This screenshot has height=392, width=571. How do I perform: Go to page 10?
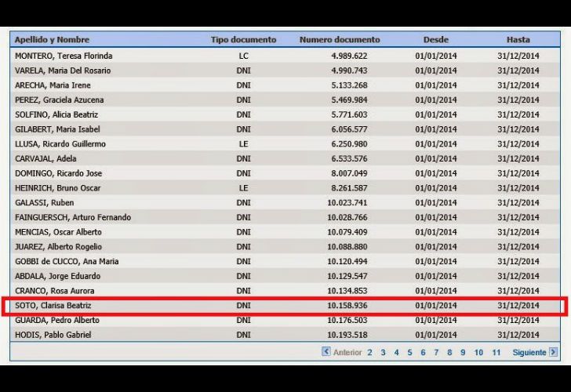click(478, 352)
